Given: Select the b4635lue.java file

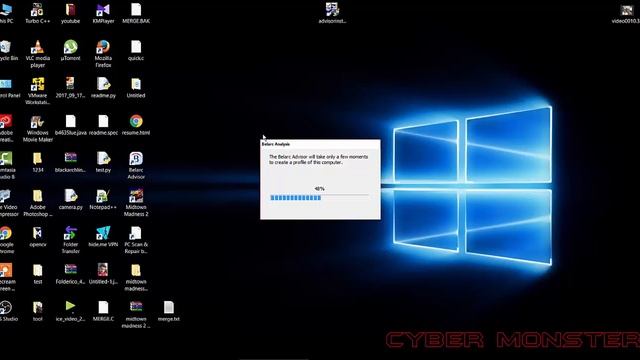Looking at the screenshot, I should point(70,122).
